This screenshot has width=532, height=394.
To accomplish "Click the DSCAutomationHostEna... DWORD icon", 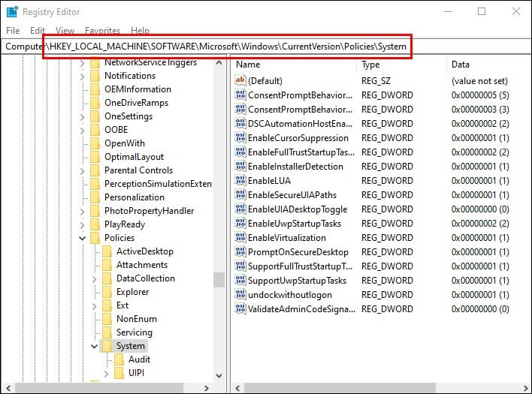I will coord(240,123).
